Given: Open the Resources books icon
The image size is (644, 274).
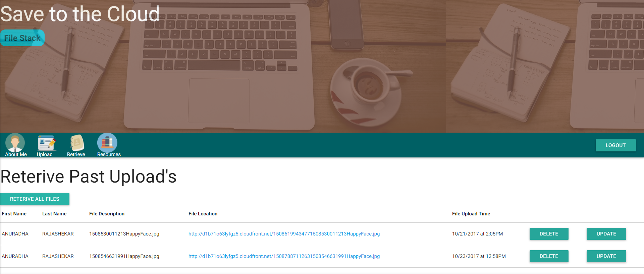Looking at the screenshot, I should point(107,143).
